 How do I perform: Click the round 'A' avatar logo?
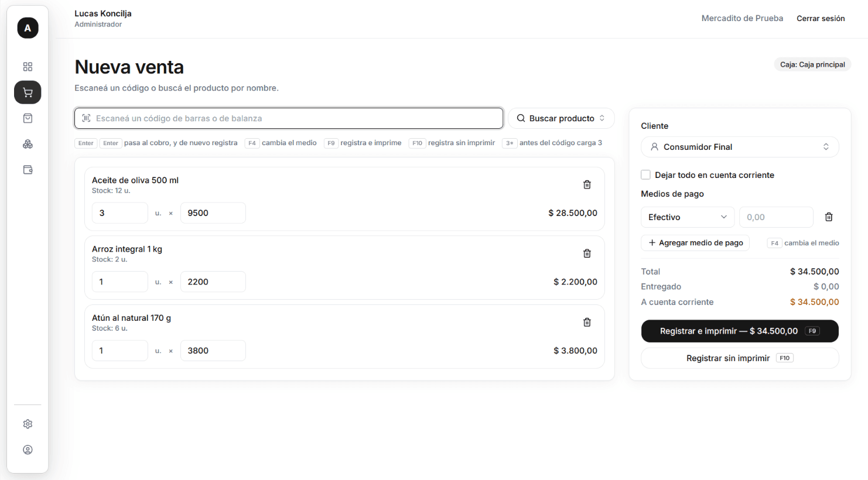click(28, 28)
